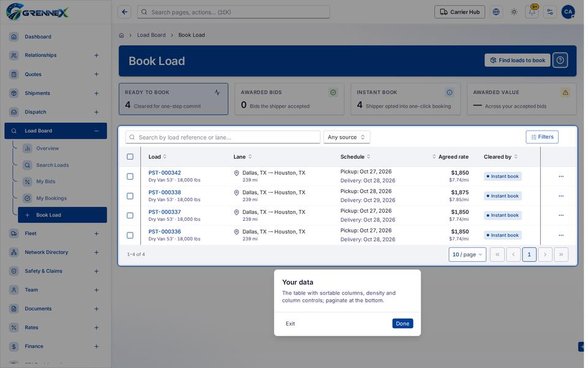Open the 10 / page size dropdown
This screenshot has height=368, width=588.
(467, 255)
